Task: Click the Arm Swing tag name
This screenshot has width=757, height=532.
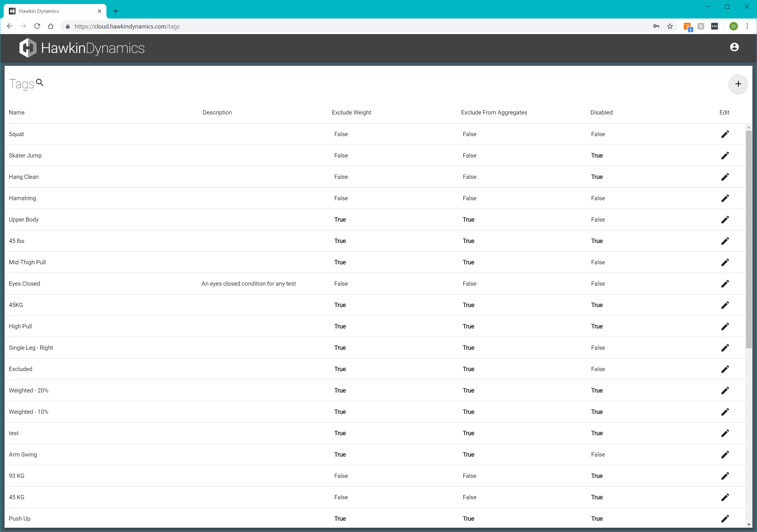Action: [23, 455]
